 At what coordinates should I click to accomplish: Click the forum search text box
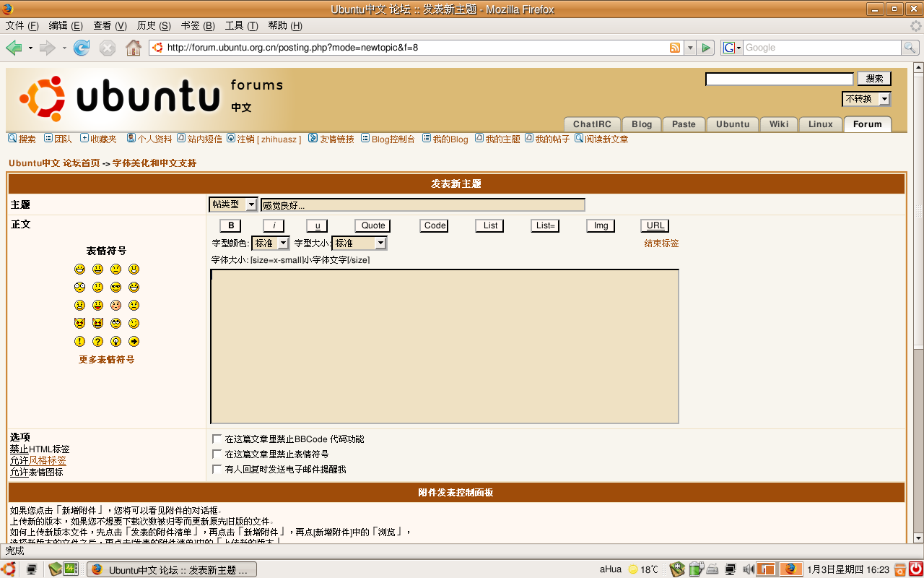click(780, 79)
